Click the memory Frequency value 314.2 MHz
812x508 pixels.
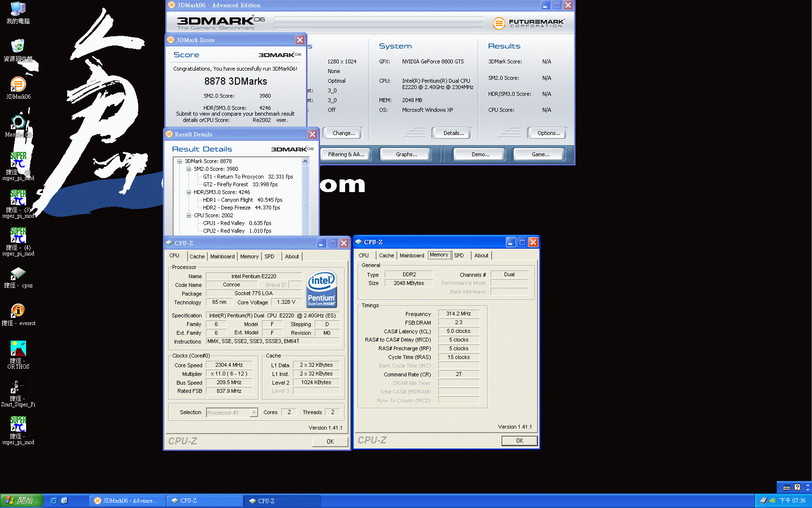[458, 314]
